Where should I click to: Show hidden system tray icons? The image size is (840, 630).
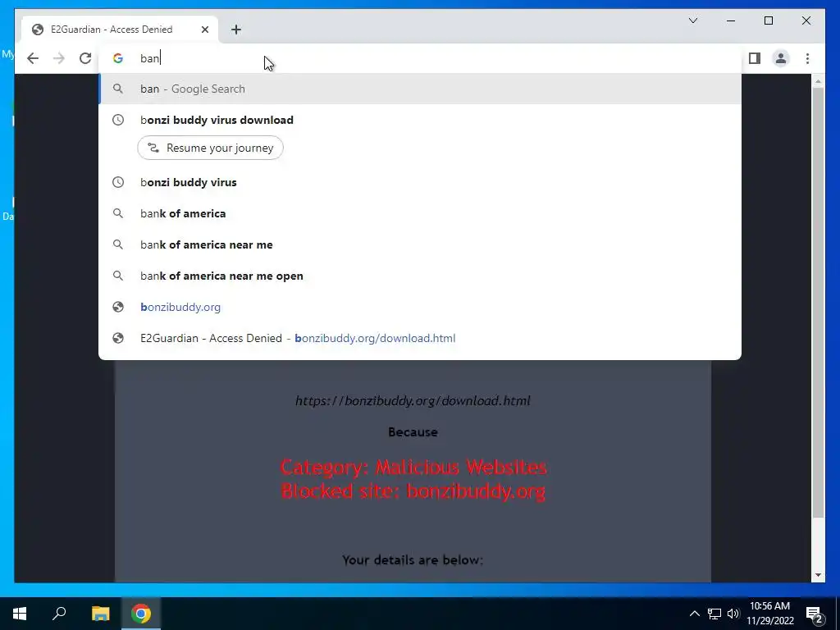click(x=694, y=614)
